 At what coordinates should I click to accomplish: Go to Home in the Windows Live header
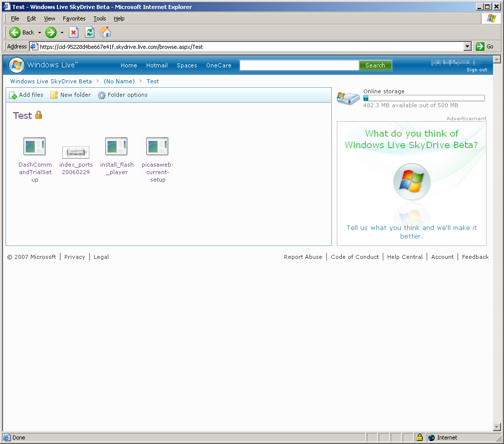pos(129,65)
